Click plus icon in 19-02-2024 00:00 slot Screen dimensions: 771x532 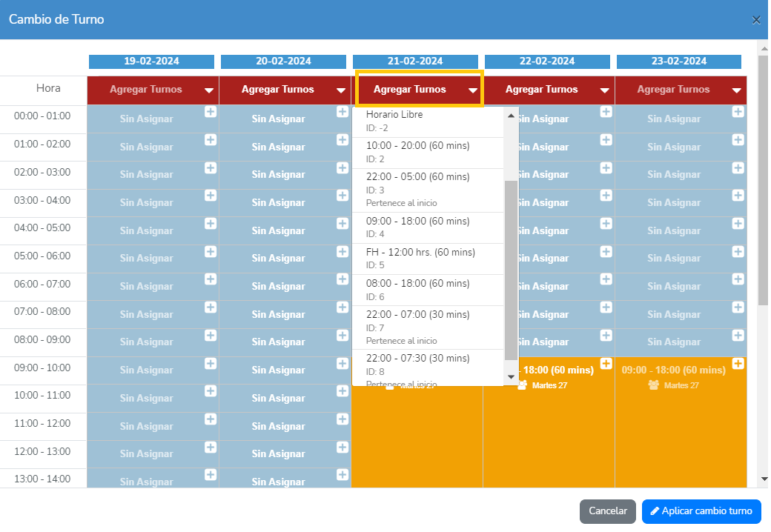pos(211,112)
